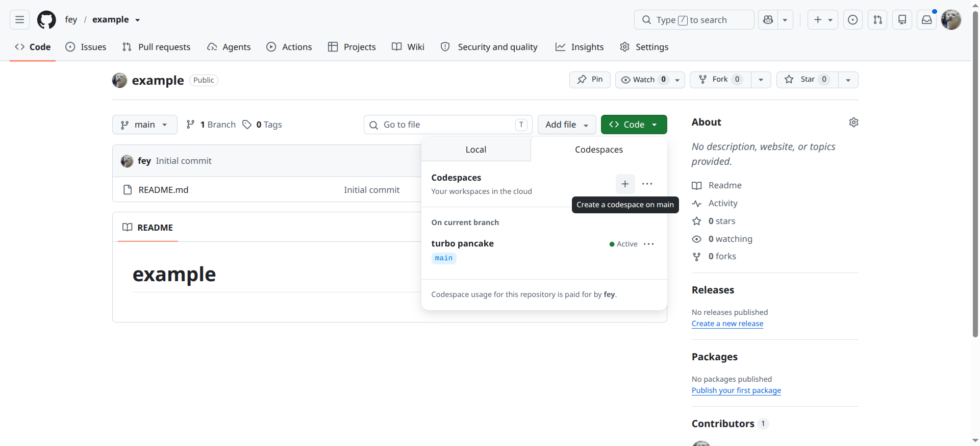Open the Releases heading link

(713, 290)
